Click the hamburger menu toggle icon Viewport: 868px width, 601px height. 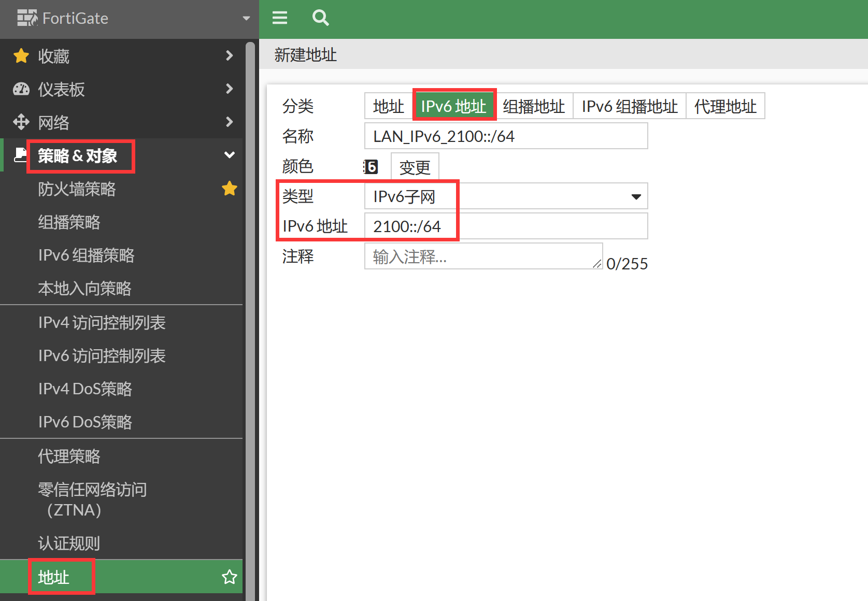[x=280, y=18]
